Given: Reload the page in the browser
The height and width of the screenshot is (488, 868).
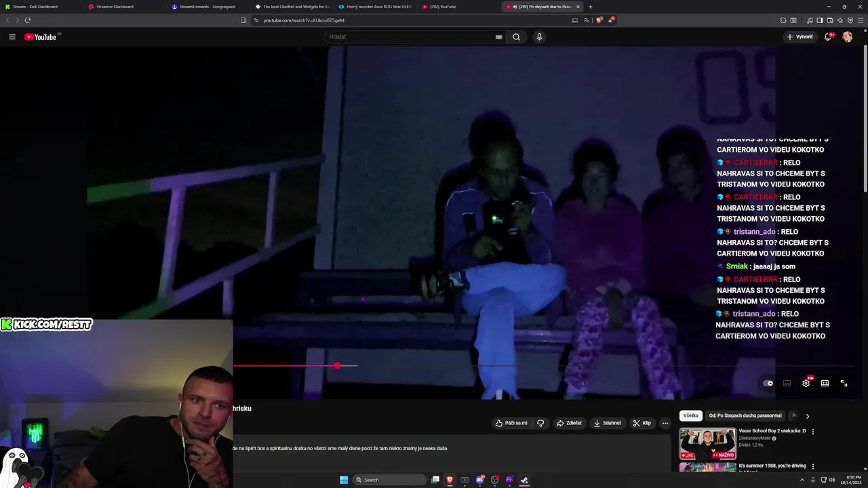Looking at the screenshot, I should [28, 20].
